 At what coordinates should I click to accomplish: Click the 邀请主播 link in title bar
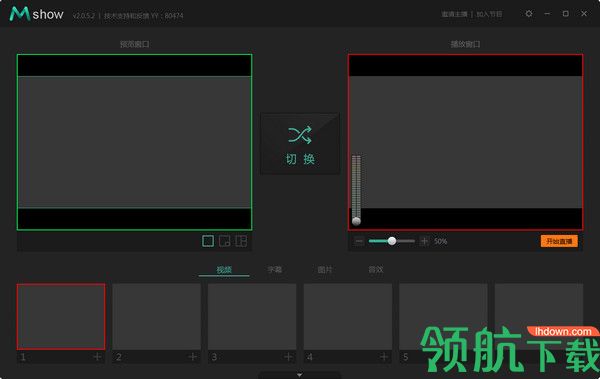[x=455, y=14]
